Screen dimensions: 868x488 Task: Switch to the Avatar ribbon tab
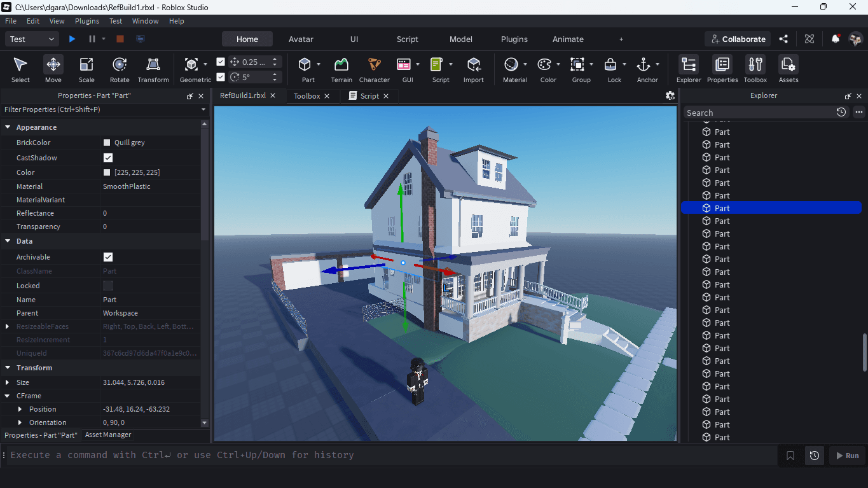[301, 39]
